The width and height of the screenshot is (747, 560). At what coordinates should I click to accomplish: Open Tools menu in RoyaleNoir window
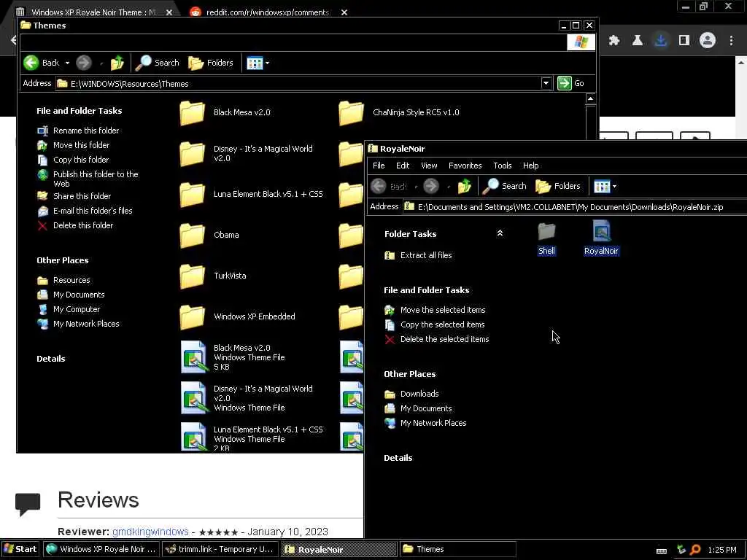[502, 166]
